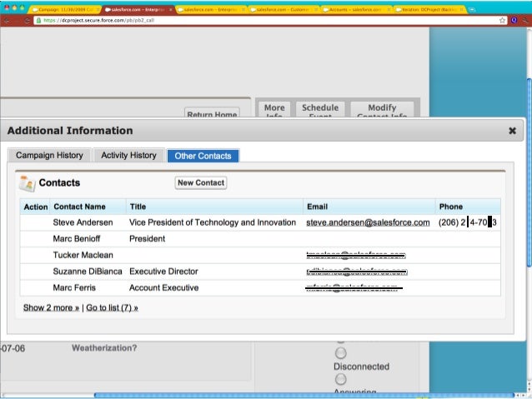The height and width of the screenshot is (399, 532).
Task: Click the purple extension icon in toolbar
Action: (514, 20)
